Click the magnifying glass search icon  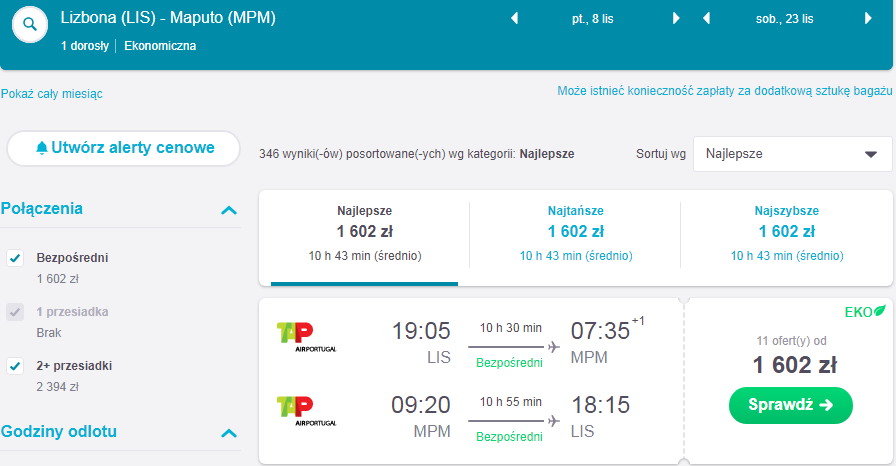pyautogui.click(x=30, y=25)
